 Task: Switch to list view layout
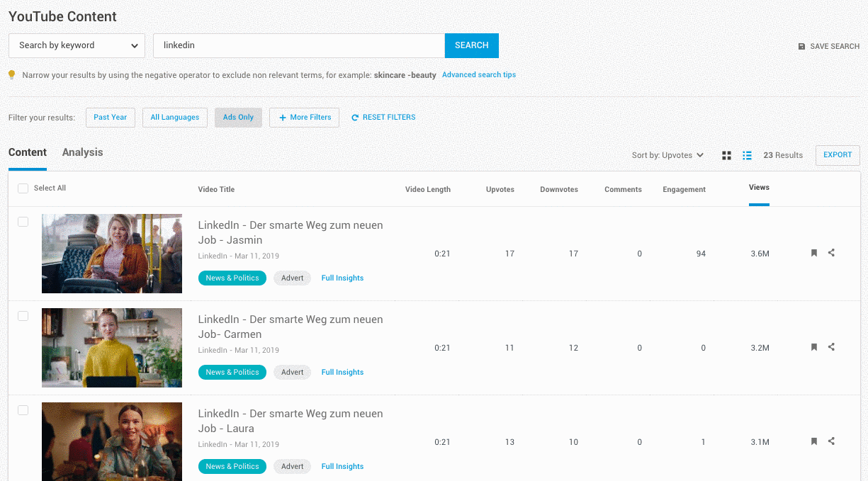coord(747,156)
